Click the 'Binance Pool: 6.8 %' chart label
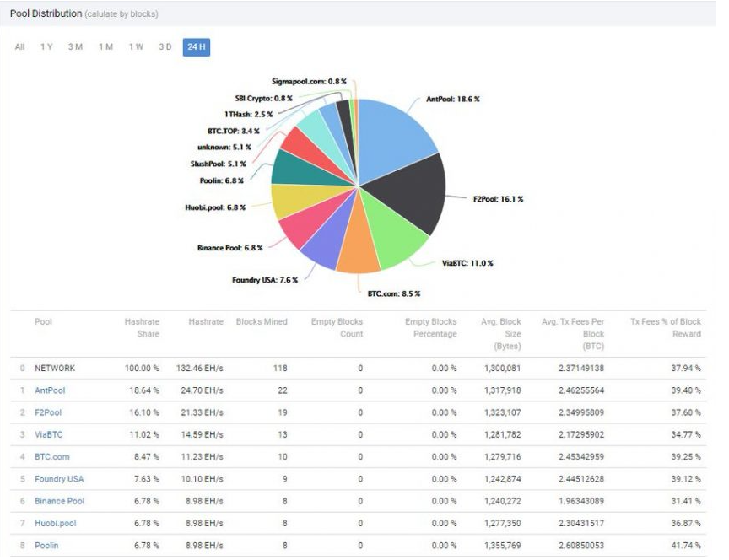Screen dimensions: 729x560 229,248
